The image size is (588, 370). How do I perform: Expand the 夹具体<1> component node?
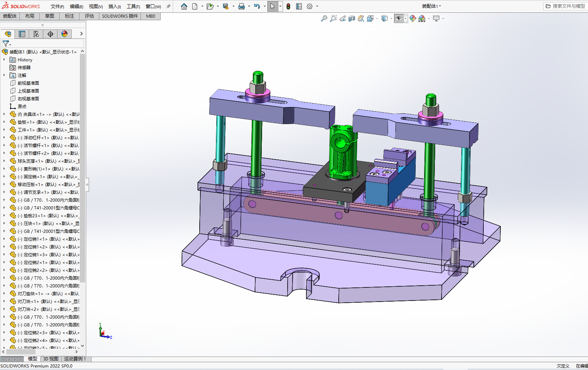click(x=4, y=114)
